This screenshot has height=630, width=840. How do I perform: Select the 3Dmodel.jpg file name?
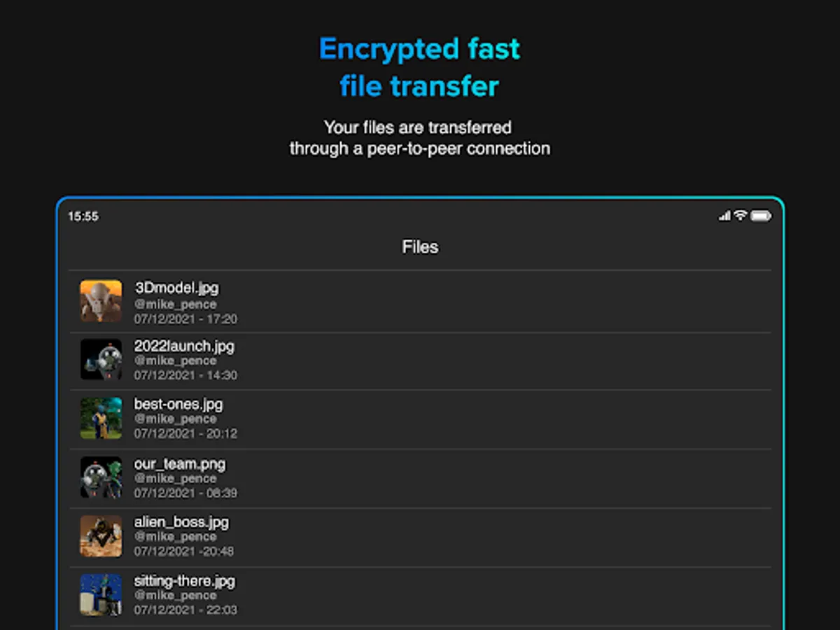tap(176, 288)
